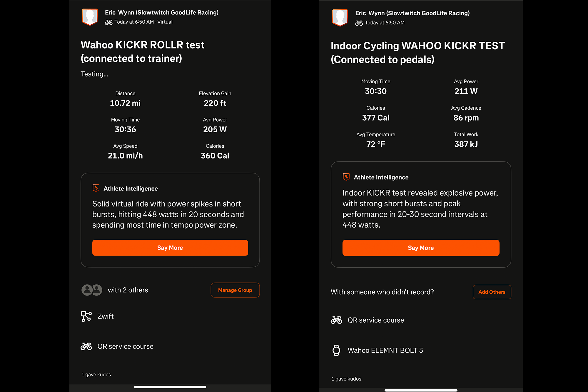588x392 pixels.
Task: Open Eric Wynn's profile name on left activity
Action: (161, 13)
